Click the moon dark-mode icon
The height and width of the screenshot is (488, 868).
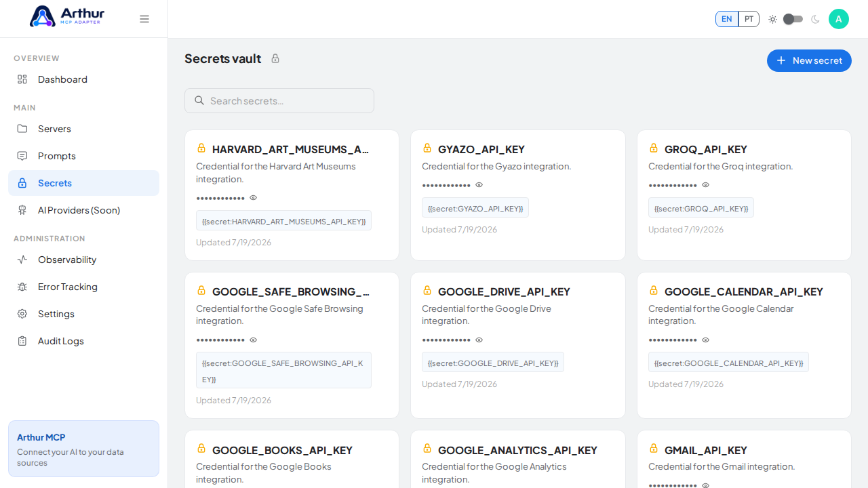click(815, 19)
